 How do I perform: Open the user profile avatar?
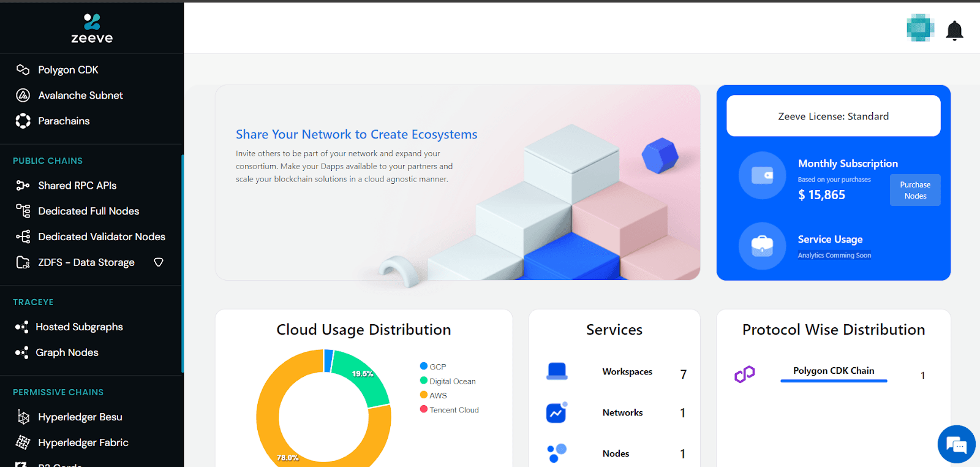[x=920, y=28]
